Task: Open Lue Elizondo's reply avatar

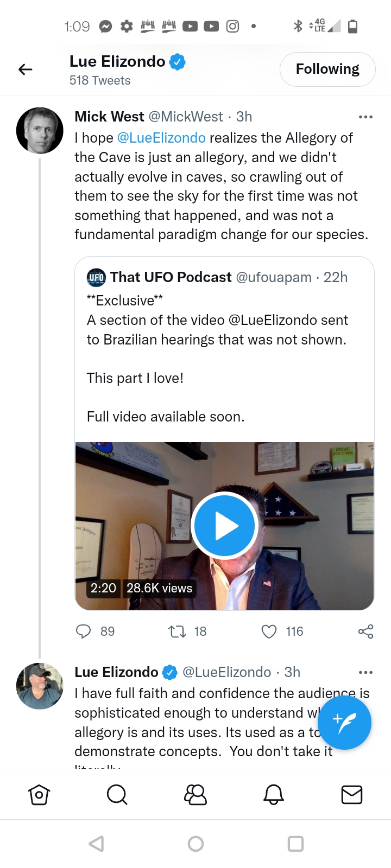Action: coord(40,686)
